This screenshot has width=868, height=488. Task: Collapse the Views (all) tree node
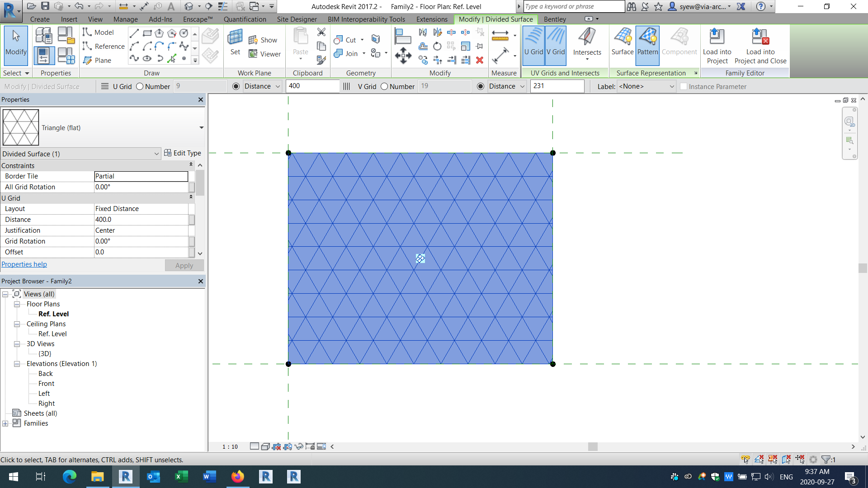(x=5, y=294)
